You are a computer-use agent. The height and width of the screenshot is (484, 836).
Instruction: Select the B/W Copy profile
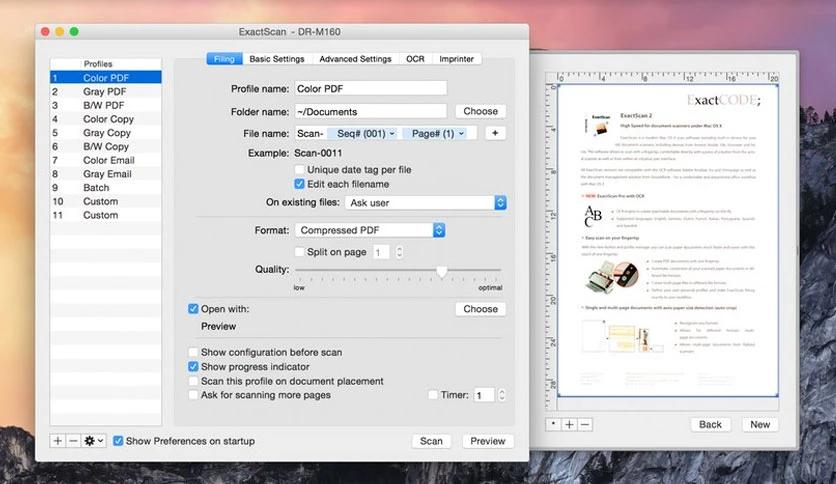106,146
